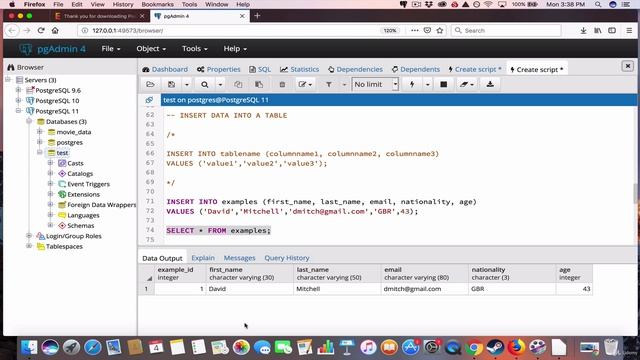
Task: Switch to the Dashboard tab
Action: [165, 69]
